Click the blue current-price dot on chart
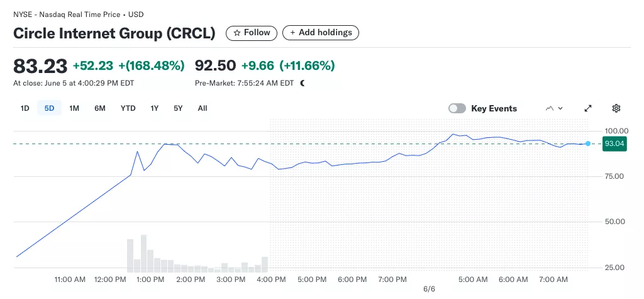 pyautogui.click(x=588, y=144)
